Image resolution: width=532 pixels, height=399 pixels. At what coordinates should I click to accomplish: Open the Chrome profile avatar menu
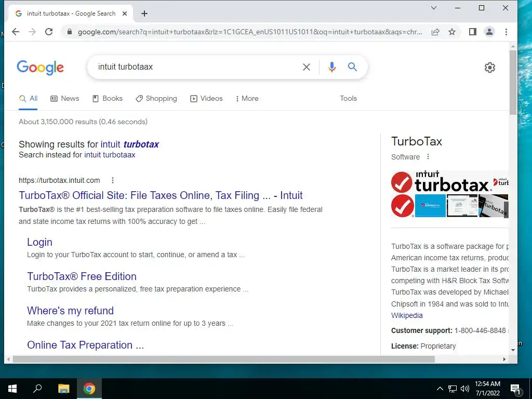click(x=489, y=32)
